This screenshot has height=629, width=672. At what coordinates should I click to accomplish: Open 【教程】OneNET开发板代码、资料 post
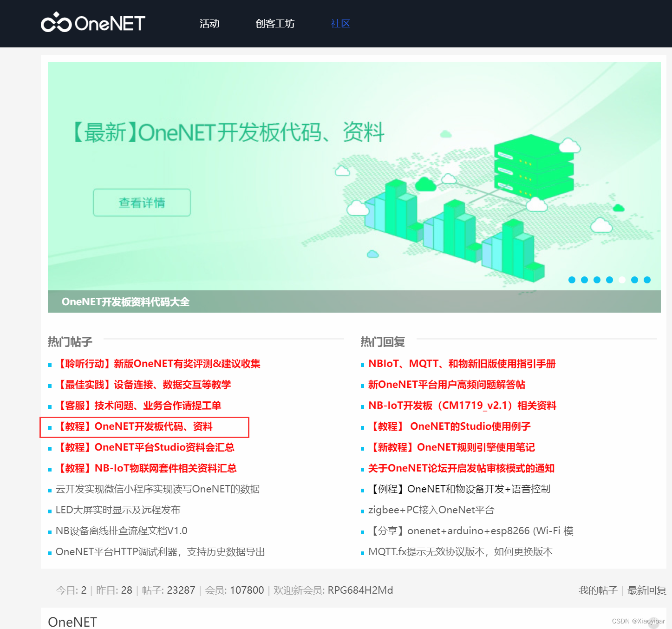click(x=134, y=426)
